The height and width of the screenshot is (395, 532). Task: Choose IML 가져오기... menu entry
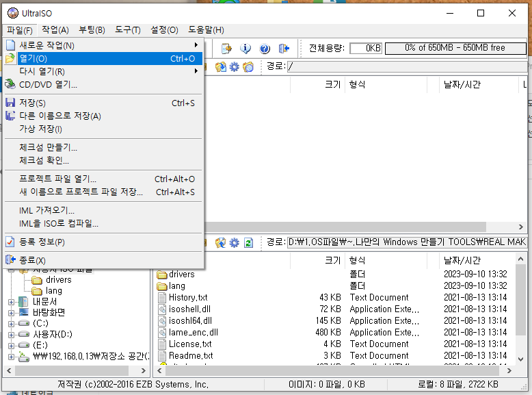(x=103, y=211)
